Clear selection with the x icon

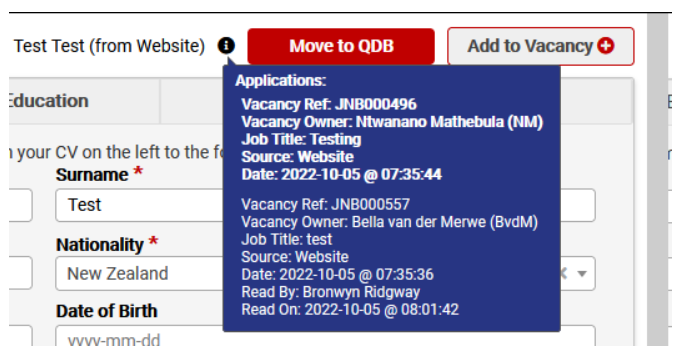563,274
